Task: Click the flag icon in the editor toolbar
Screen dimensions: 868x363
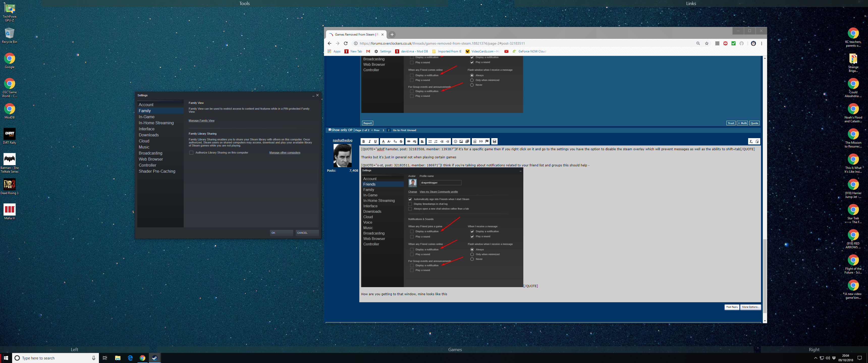Action: pyautogui.click(x=487, y=141)
